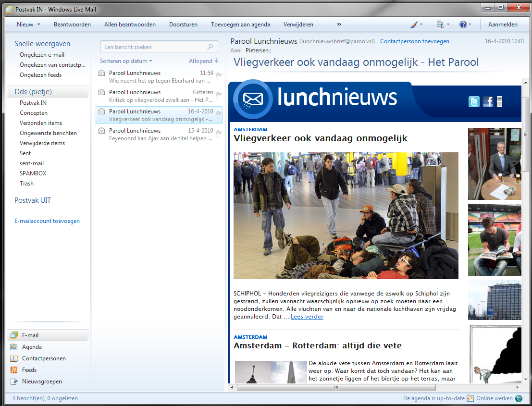Click the colorize brush icon in toolbar
This screenshot has height=406, width=532.
coord(414,25)
